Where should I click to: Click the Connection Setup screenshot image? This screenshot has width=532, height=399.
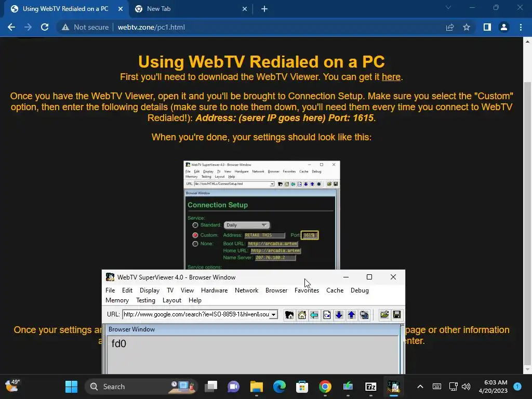click(x=262, y=215)
